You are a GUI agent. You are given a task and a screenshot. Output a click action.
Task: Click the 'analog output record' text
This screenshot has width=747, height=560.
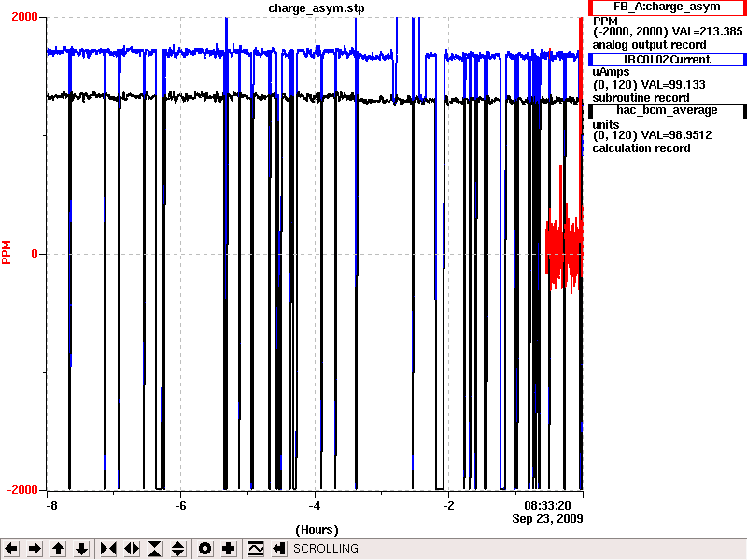click(x=649, y=45)
